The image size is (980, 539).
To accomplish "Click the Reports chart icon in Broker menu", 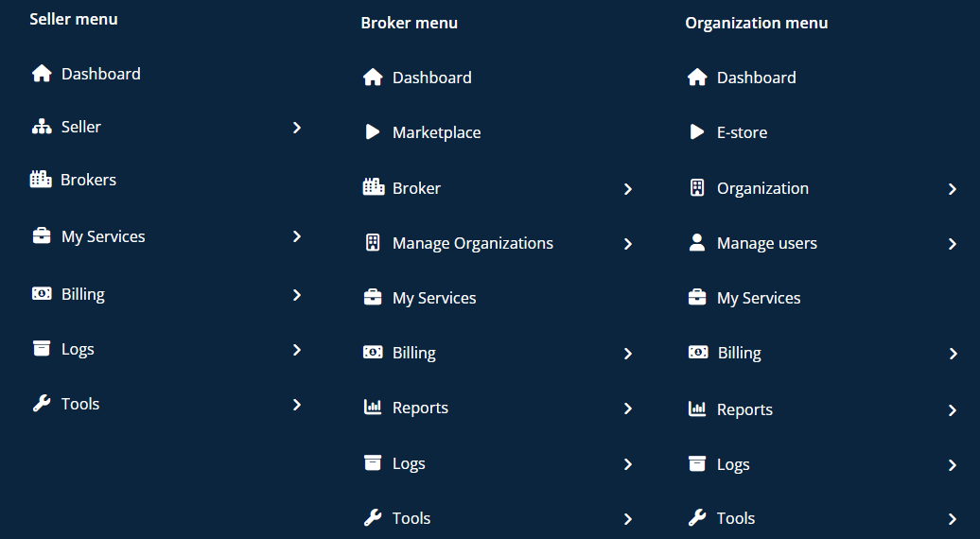I will [x=373, y=408].
